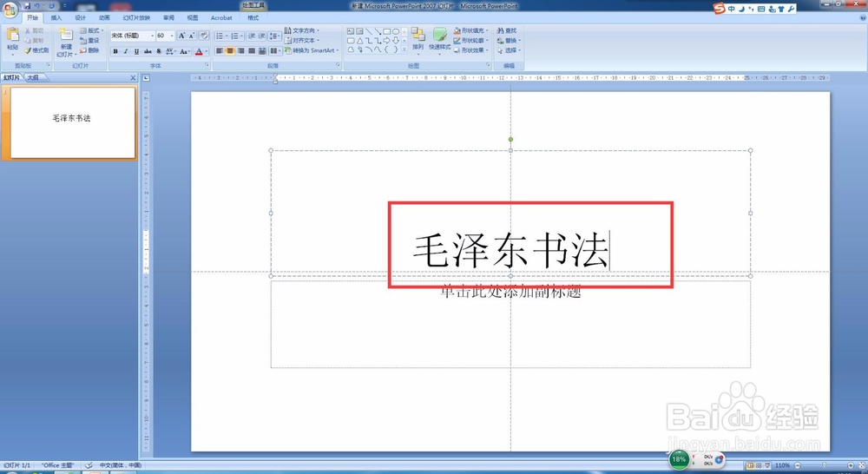Save the presentation from quick access toolbar
The width and height of the screenshot is (868, 474).
(x=27, y=6)
